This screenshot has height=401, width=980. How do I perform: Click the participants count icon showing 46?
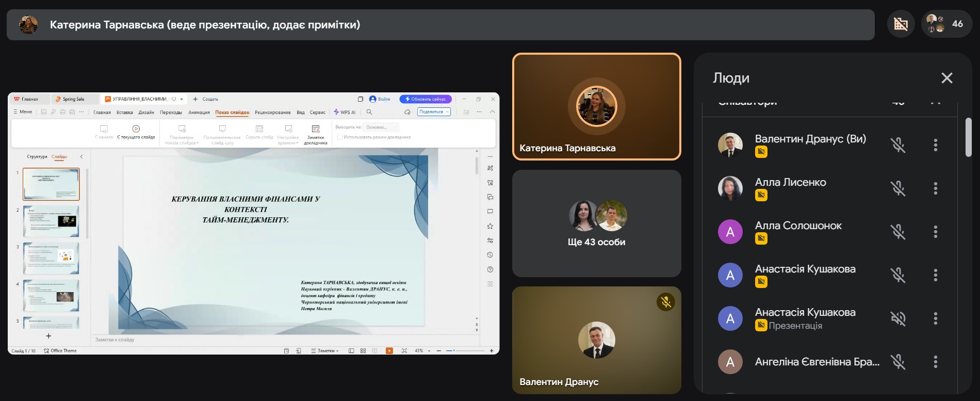(945, 24)
